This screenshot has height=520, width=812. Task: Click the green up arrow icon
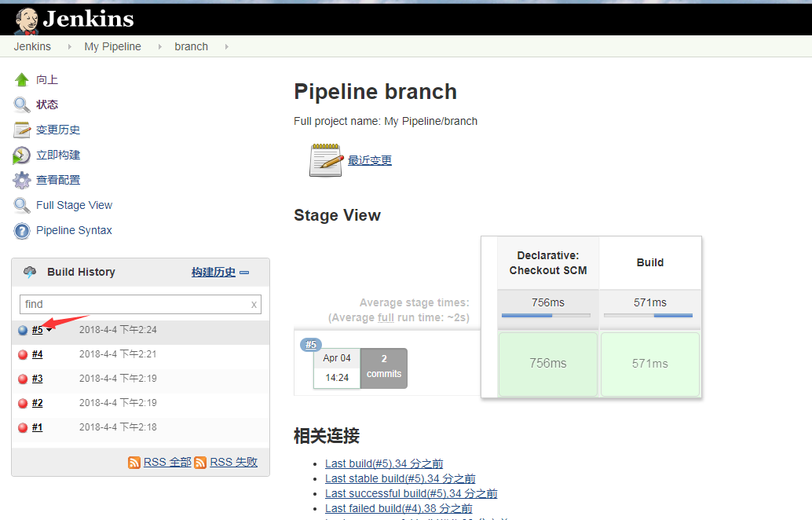(x=22, y=80)
